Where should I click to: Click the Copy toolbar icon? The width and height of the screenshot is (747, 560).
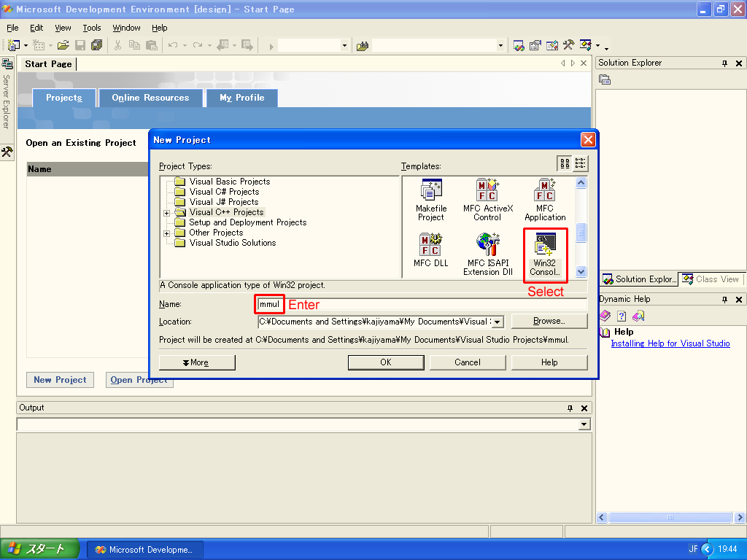[x=135, y=45]
